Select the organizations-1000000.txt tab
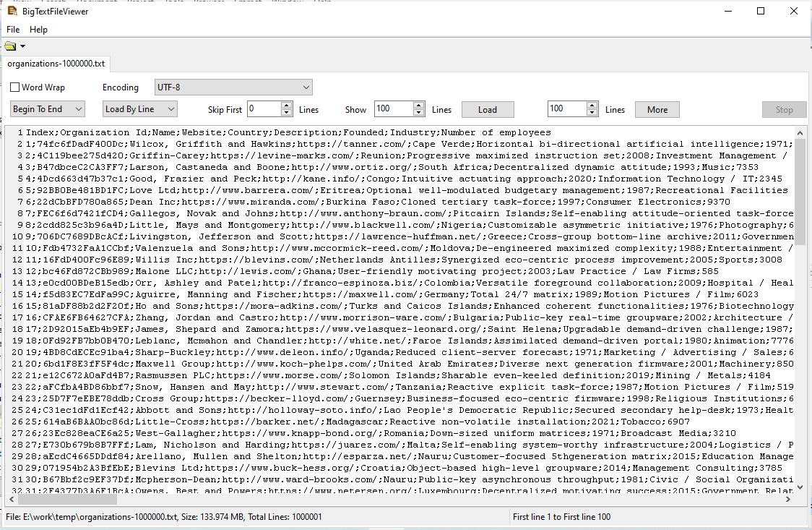 [x=56, y=64]
